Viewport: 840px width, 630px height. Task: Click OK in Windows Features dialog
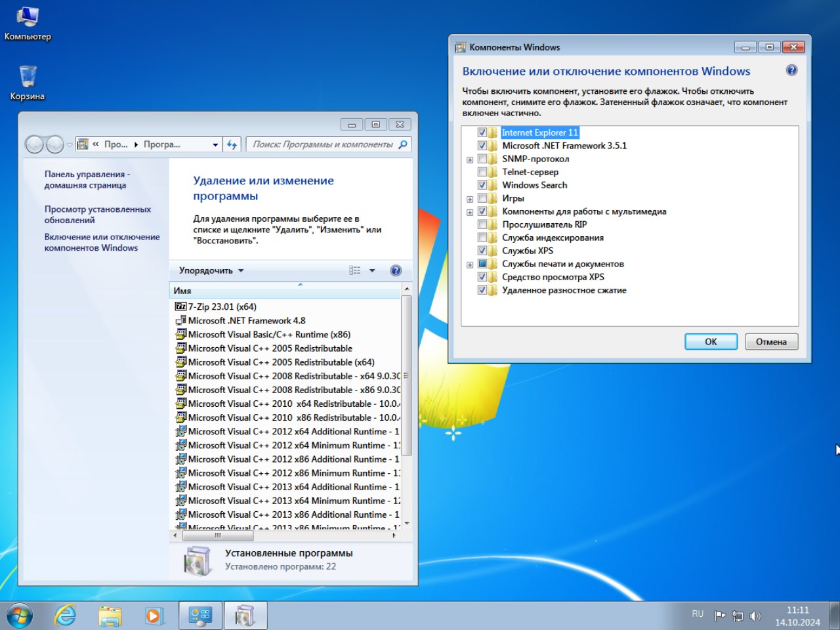pyautogui.click(x=711, y=341)
